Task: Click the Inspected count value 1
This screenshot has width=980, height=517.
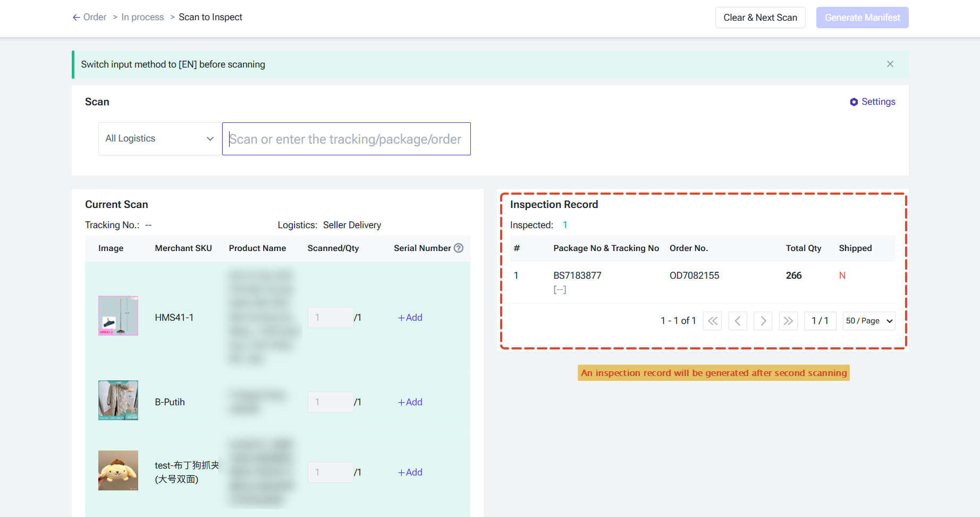Action: (x=565, y=225)
